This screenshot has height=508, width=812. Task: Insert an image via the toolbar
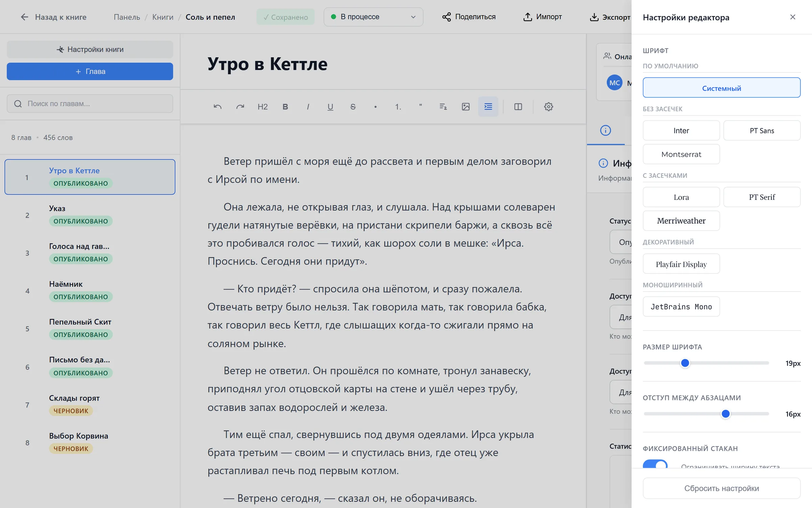click(x=466, y=107)
